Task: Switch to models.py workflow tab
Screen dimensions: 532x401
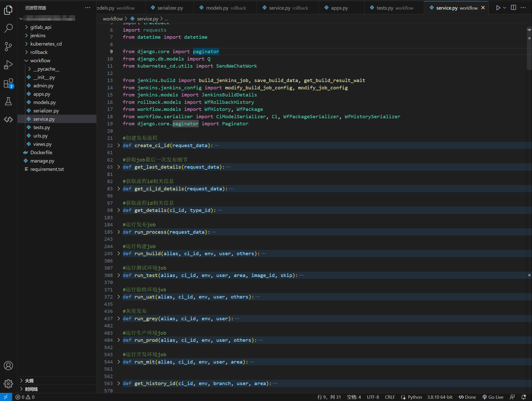Action: pos(121,8)
